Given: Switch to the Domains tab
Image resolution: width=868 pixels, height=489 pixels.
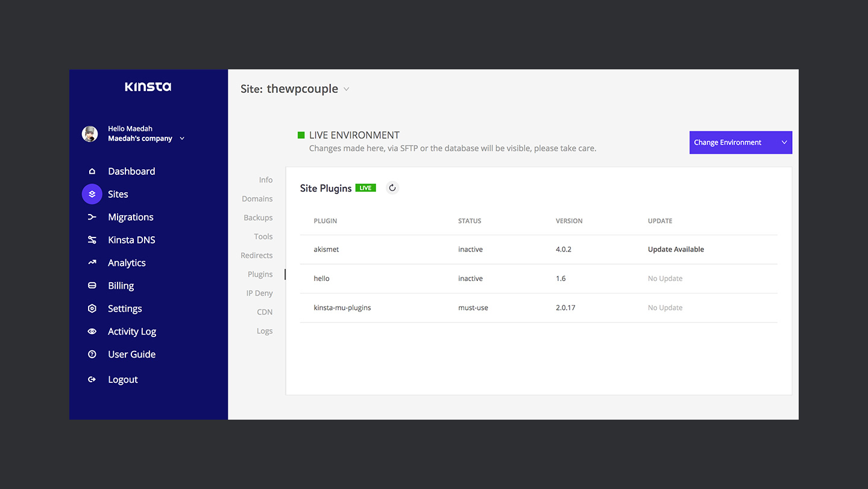Looking at the screenshot, I should (257, 199).
